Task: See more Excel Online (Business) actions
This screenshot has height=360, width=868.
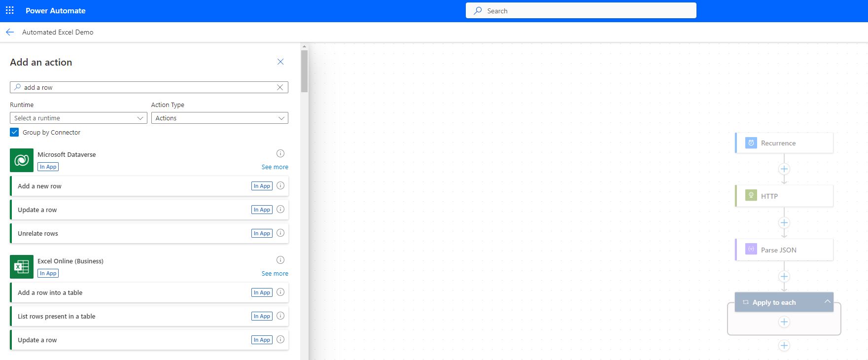Action: click(x=275, y=274)
